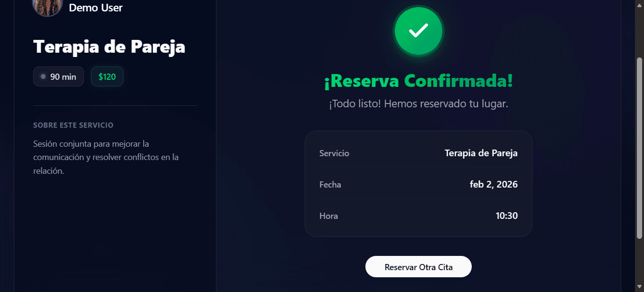Click the clock icon in duration badge
The width and height of the screenshot is (644, 292).
click(43, 76)
